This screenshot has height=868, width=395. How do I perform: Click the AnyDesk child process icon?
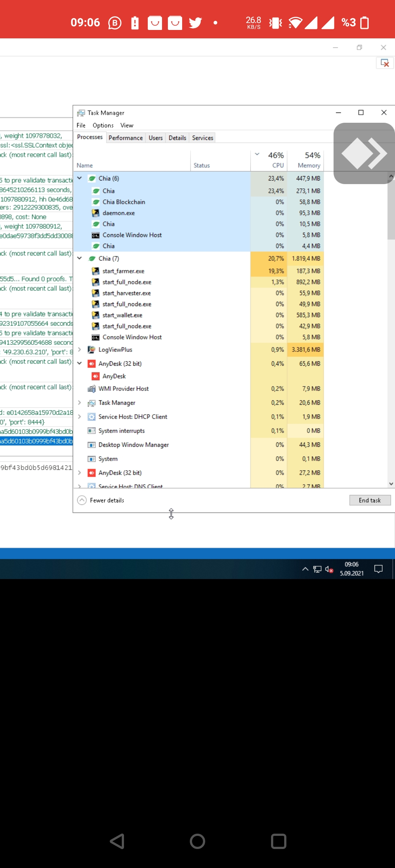coord(96,376)
